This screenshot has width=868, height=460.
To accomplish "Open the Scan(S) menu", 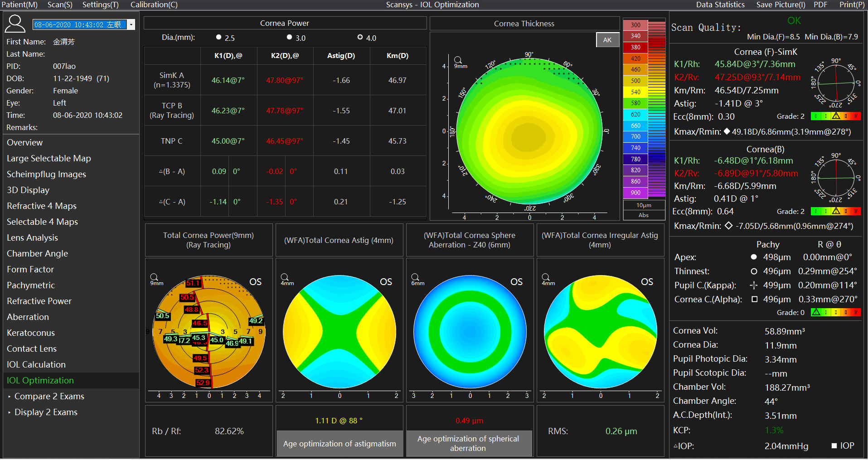I will click(x=60, y=5).
